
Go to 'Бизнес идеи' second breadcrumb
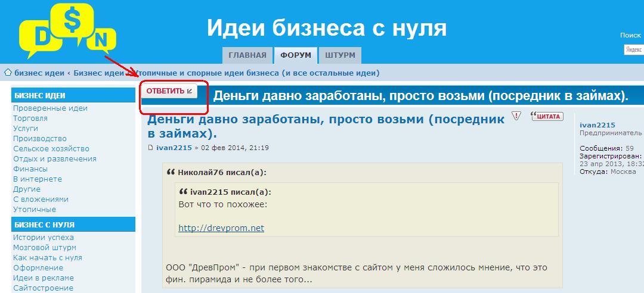pos(98,73)
